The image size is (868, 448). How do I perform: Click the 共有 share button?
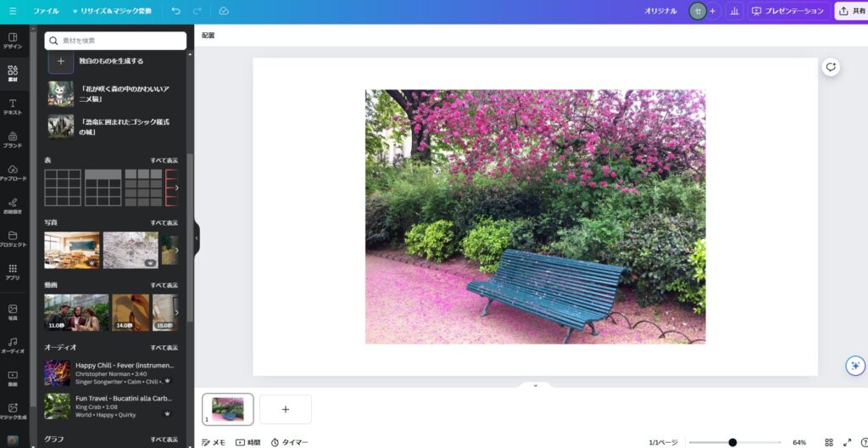pos(851,11)
